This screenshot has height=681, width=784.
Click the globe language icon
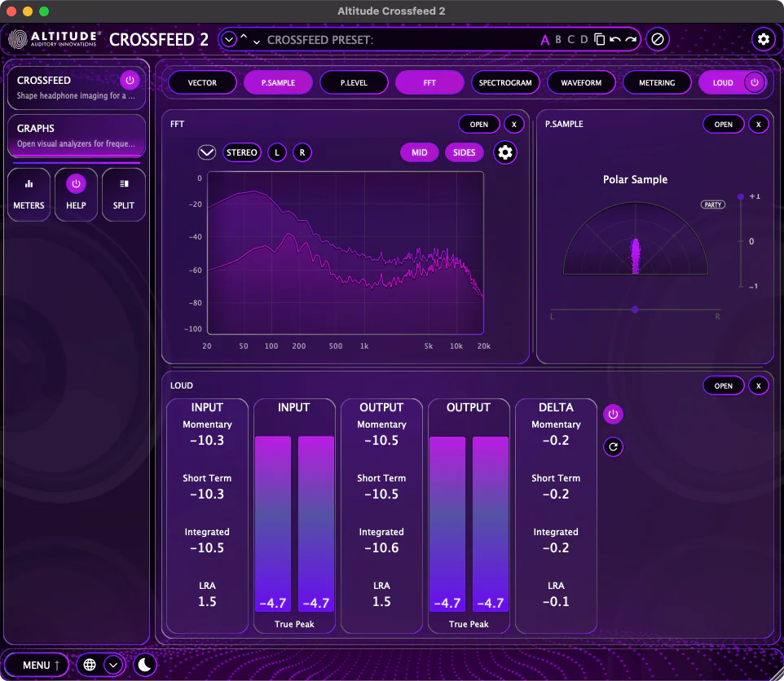pyautogui.click(x=90, y=665)
